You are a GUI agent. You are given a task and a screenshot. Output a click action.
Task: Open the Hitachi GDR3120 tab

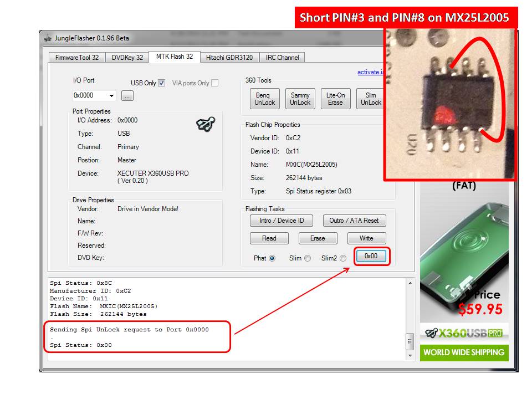tap(229, 58)
